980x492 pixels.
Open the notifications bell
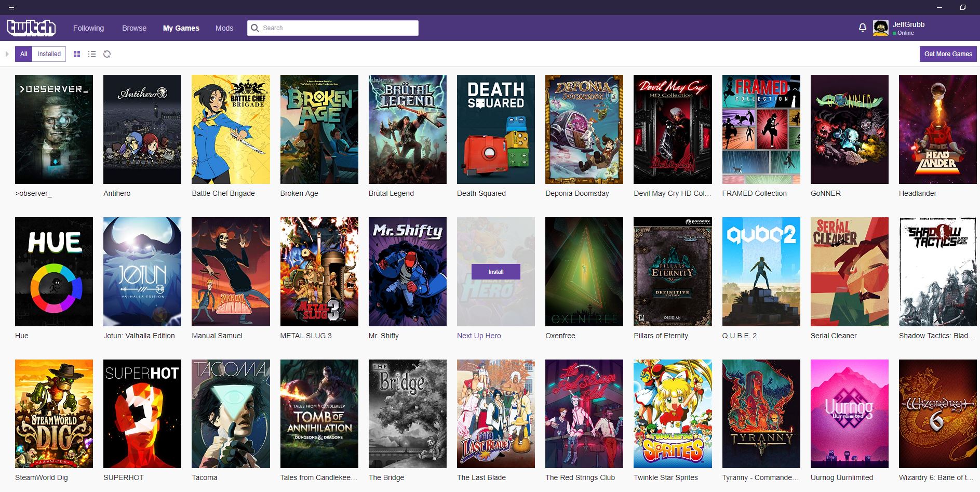(863, 28)
